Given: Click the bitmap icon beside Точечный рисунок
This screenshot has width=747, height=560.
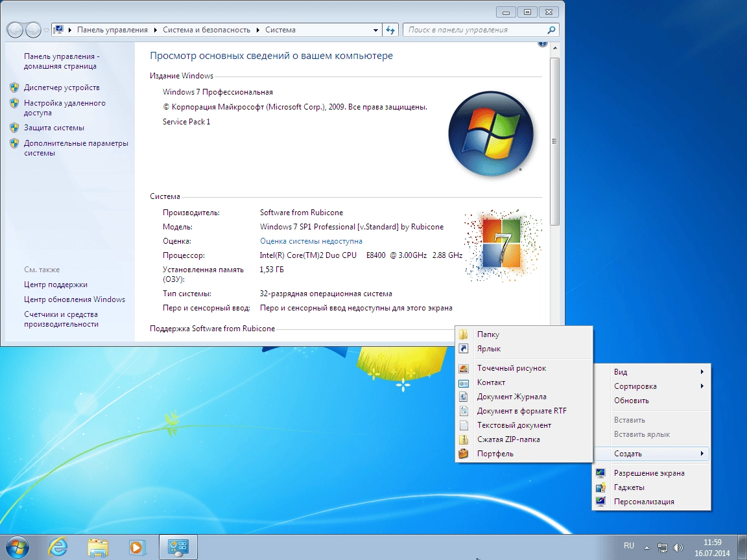Looking at the screenshot, I should pyautogui.click(x=464, y=368).
